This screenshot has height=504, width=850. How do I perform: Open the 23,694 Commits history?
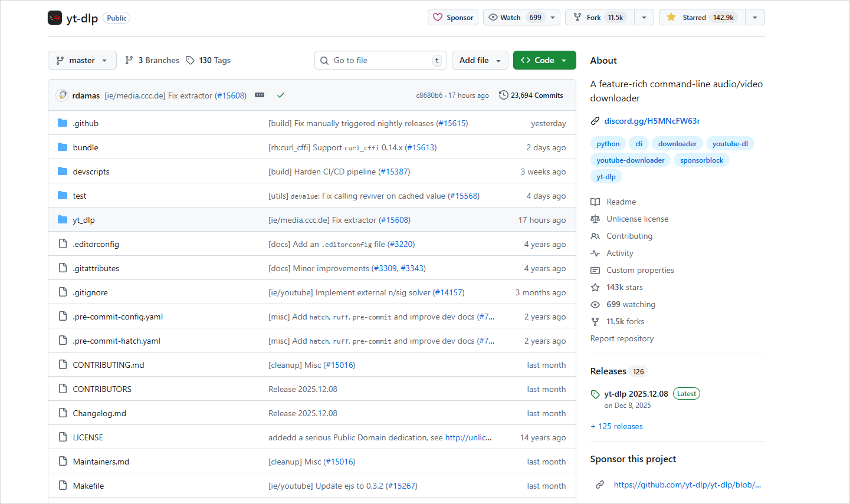(531, 95)
